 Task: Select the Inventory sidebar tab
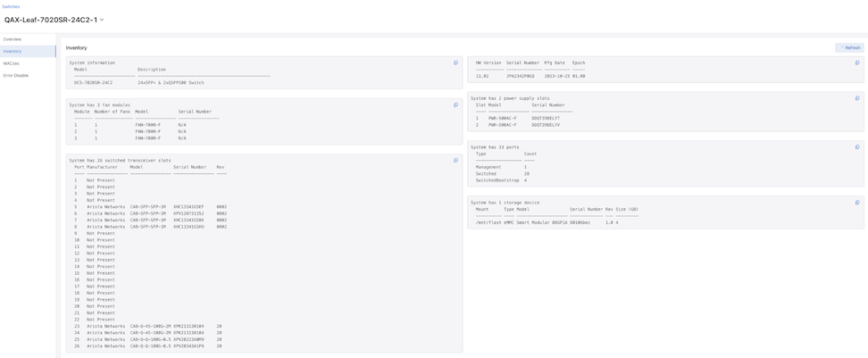(x=13, y=52)
